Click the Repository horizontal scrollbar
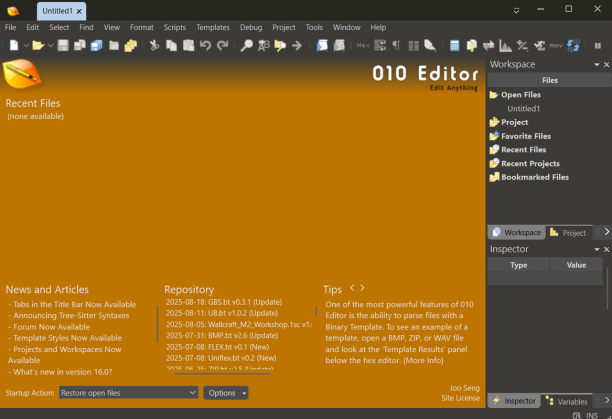 click(x=222, y=374)
